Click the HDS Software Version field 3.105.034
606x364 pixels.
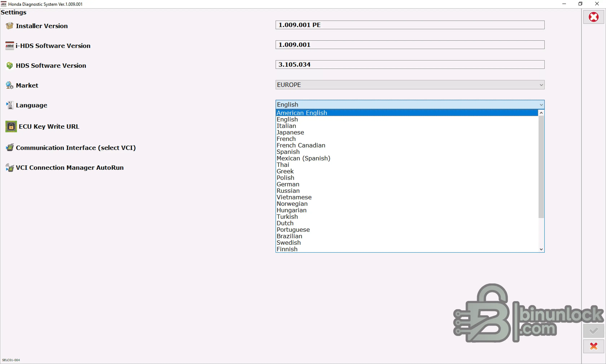[x=410, y=65]
